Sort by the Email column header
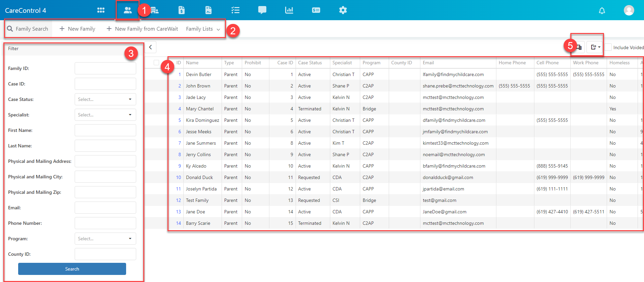 click(458, 63)
